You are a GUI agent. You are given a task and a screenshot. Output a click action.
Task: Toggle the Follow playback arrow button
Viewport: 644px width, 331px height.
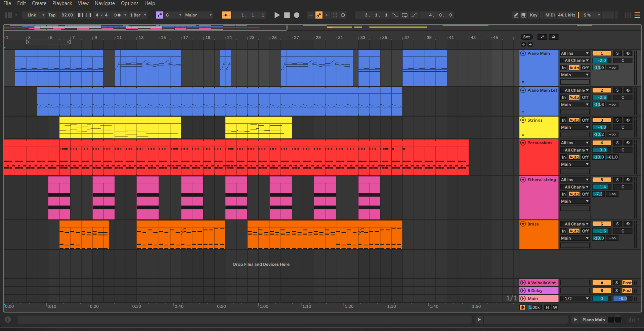[226, 15]
